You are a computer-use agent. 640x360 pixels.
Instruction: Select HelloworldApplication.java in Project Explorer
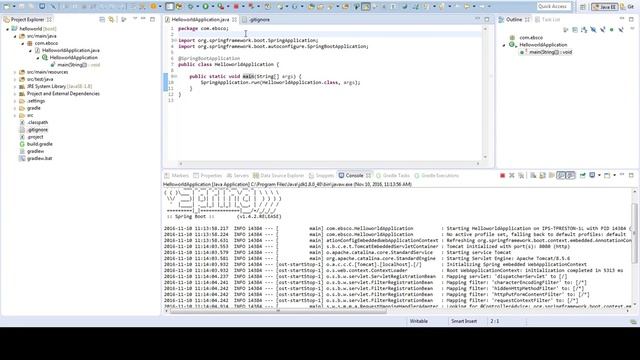70,51
